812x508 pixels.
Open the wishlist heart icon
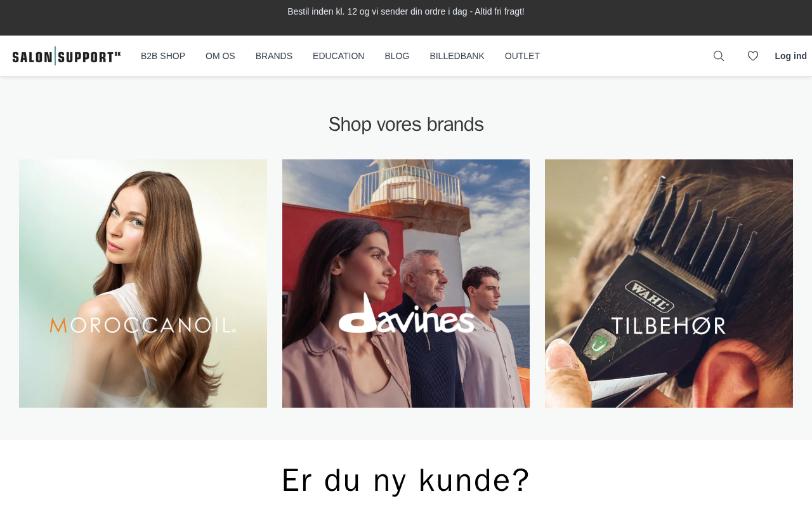[x=753, y=56]
